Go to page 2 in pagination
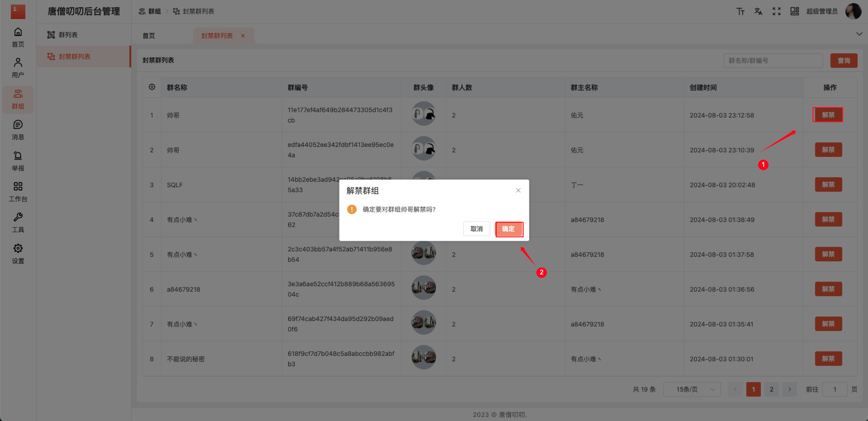The width and height of the screenshot is (868, 421). (771, 389)
